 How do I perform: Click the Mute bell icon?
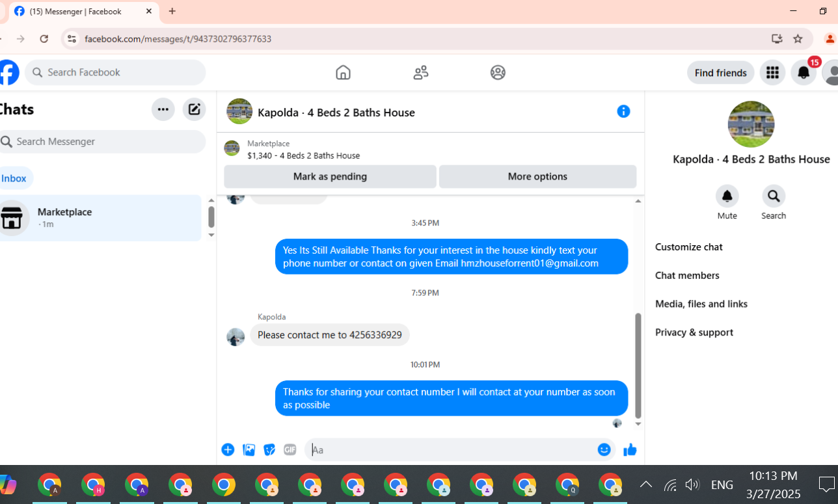tap(727, 196)
